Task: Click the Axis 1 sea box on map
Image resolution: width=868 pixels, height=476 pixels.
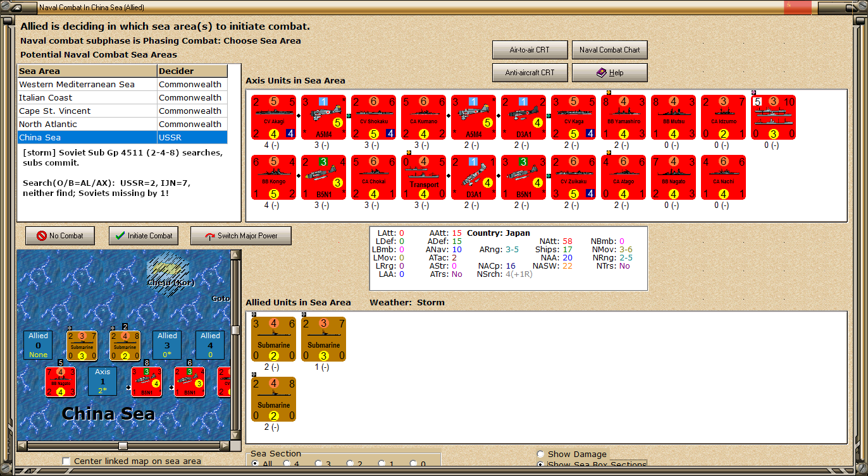Action: 102,381
